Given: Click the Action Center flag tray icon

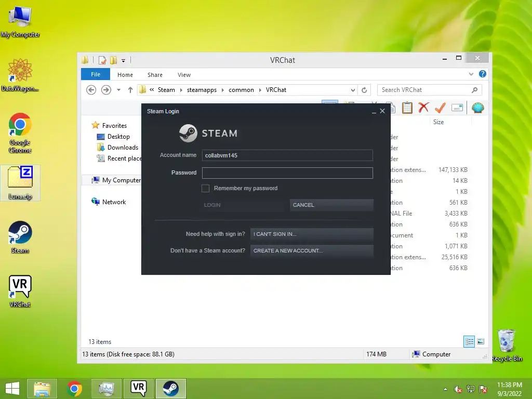Looking at the screenshot, I should (483, 389).
